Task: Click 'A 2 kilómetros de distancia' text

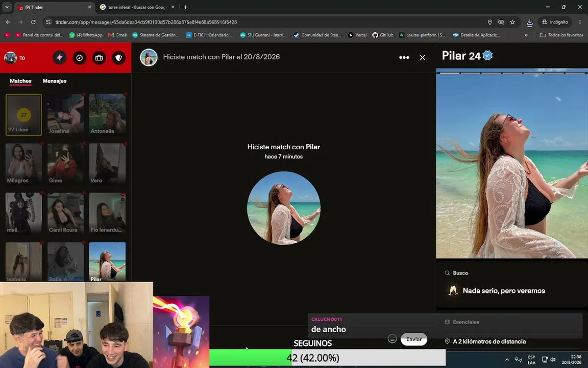Action: tap(489, 341)
